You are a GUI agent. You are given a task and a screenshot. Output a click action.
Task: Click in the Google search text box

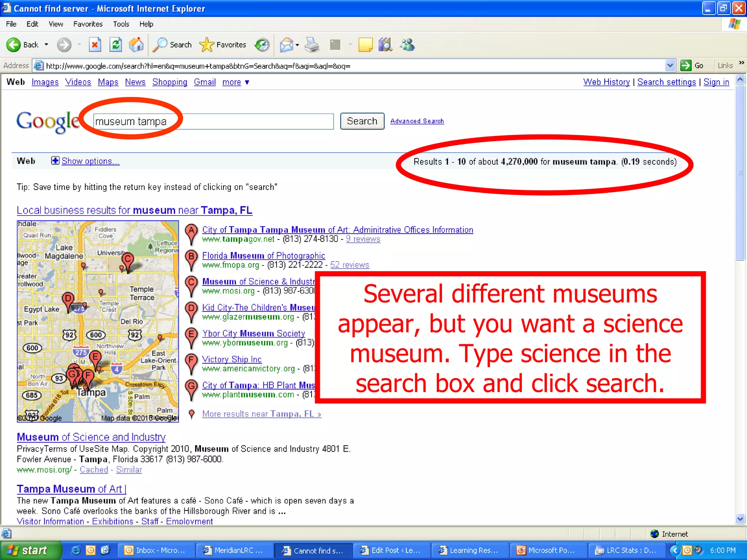point(213,121)
